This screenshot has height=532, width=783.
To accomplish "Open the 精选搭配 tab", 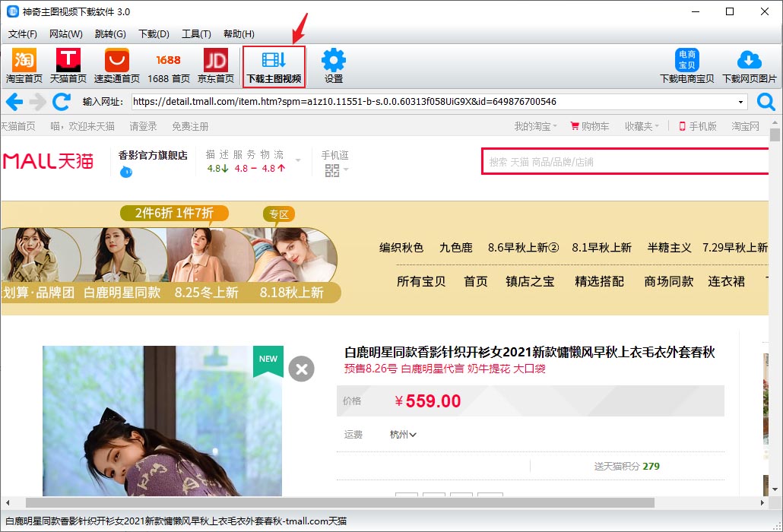I will coord(599,281).
